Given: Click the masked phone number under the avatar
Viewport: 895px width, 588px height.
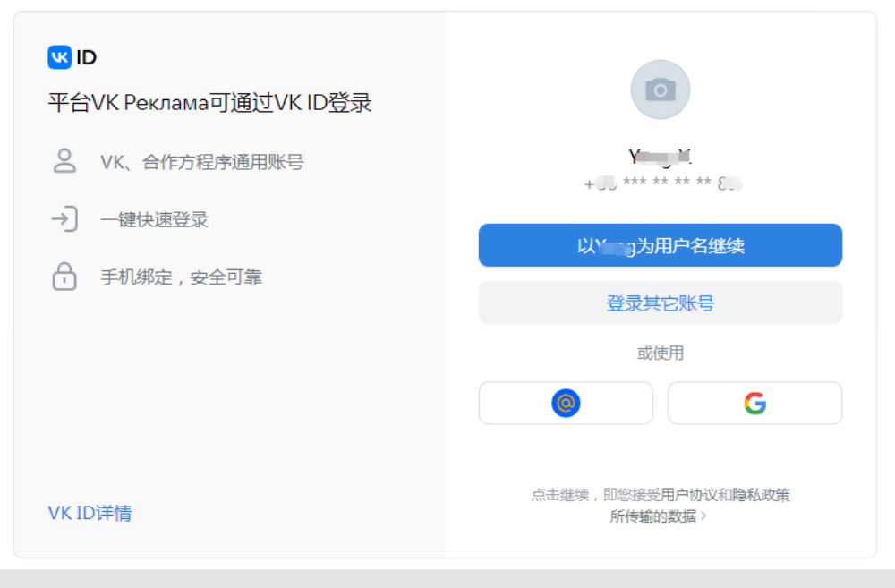Looking at the screenshot, I should (x=663, y=183).
